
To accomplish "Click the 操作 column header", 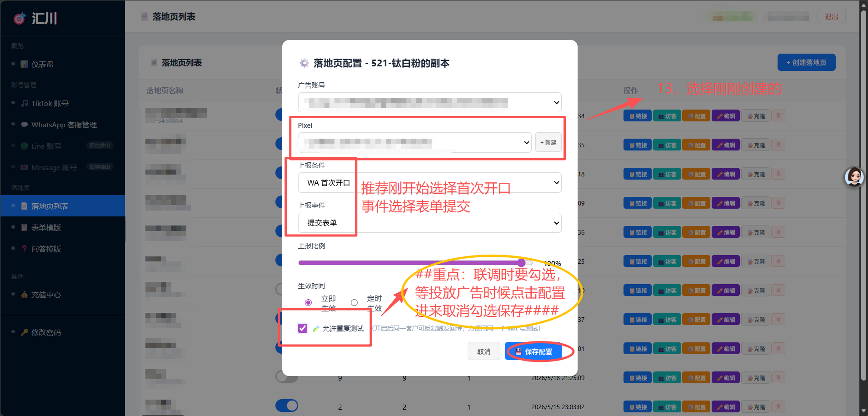I will click(x=630, y=90).
